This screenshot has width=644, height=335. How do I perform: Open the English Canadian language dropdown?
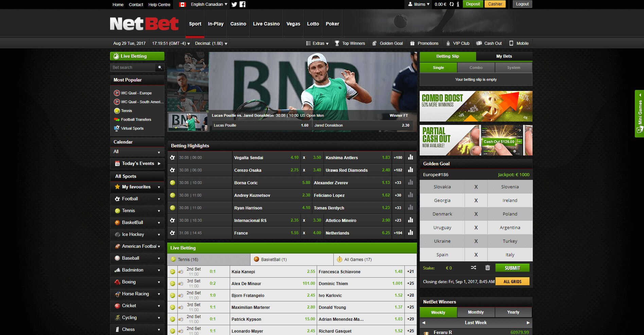(208, 4)
